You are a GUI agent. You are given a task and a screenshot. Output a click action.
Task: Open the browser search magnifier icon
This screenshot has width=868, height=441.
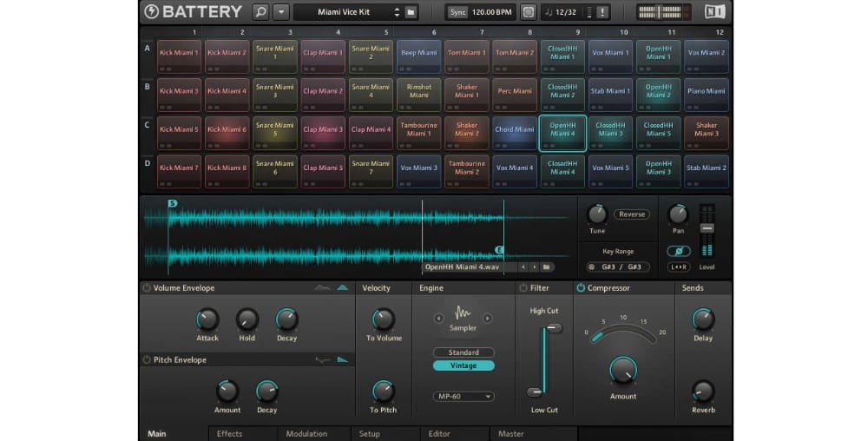(260, 11)
